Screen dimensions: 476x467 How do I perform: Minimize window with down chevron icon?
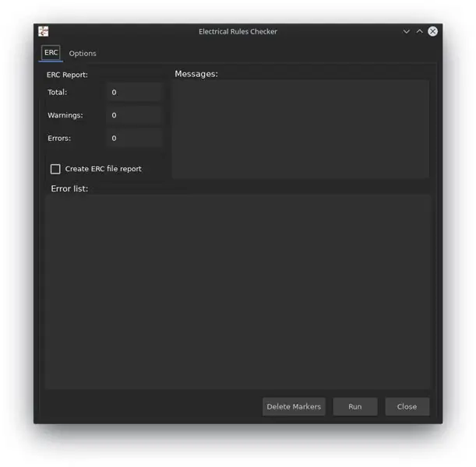tap(406, 31)
